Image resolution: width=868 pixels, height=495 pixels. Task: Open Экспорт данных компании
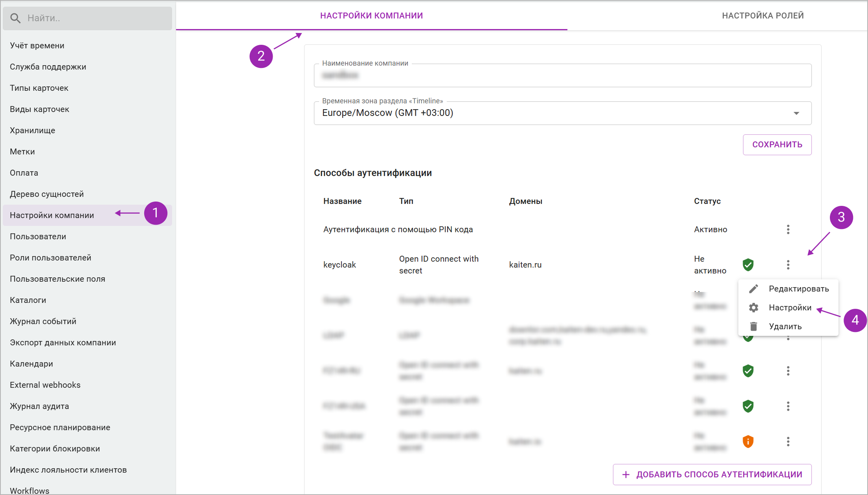click(x=63, y=343)
